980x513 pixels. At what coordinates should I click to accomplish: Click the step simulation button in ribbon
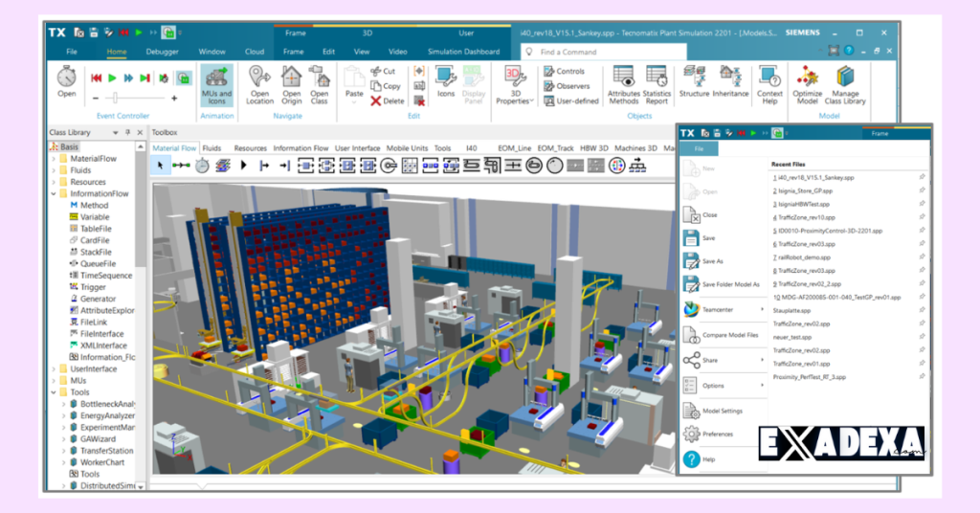coord(145,78)
